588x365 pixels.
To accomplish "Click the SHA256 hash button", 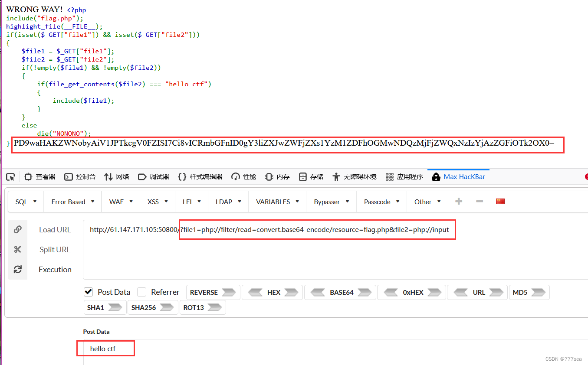I will (144, 308).
